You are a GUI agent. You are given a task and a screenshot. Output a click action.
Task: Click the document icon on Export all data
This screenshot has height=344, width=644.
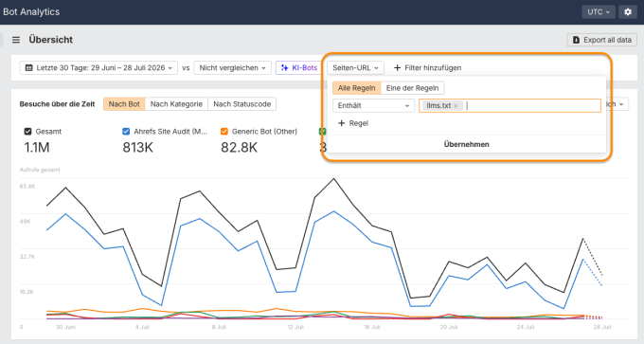[x=576, y=40]
